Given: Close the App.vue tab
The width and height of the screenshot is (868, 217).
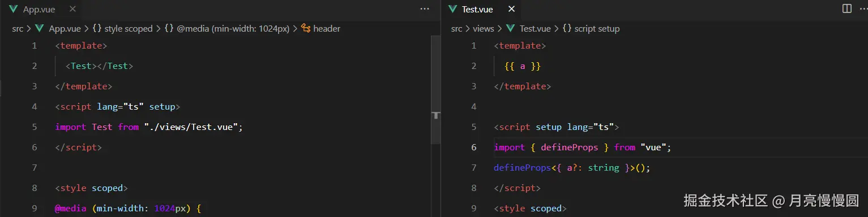Looking at the screenshot, I should [x=72, y=9].
